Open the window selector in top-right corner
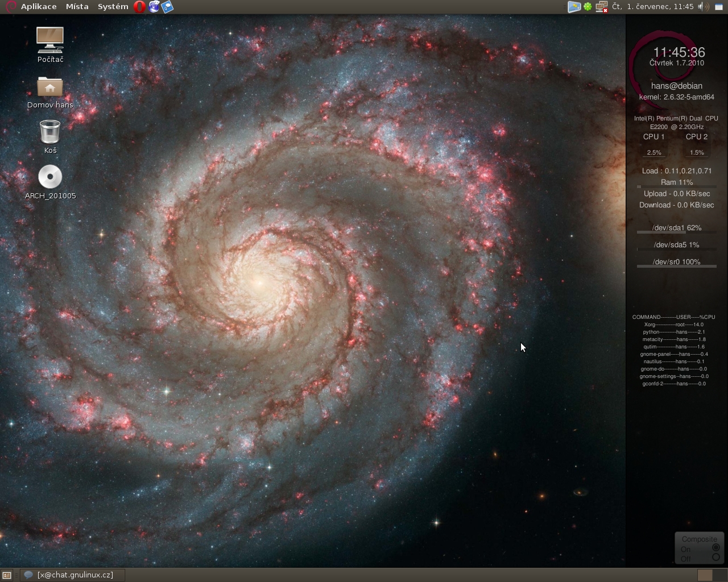Viewport: 728px width, 582px height. coord(719,7)
